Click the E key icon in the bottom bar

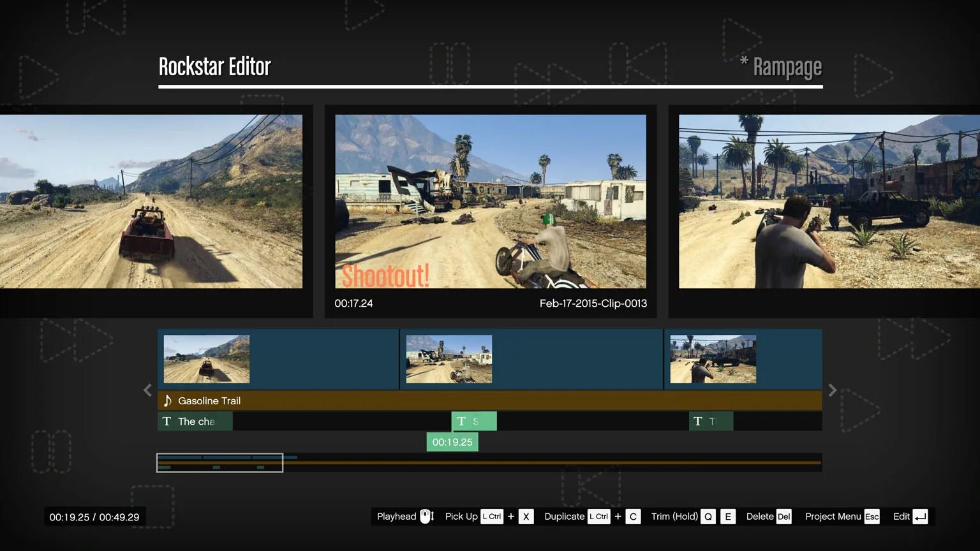click(x=728, y=517)
